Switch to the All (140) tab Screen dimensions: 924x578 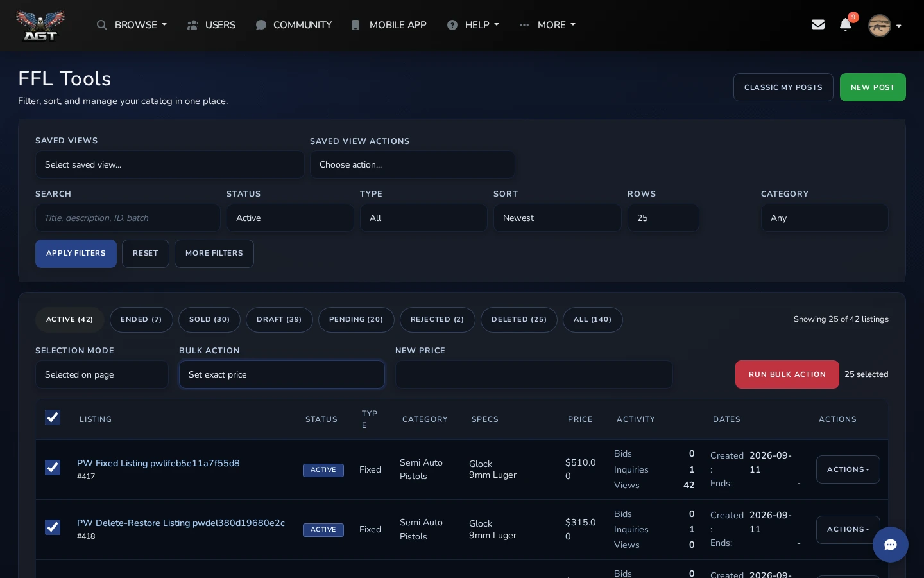[x=592, y=319]
